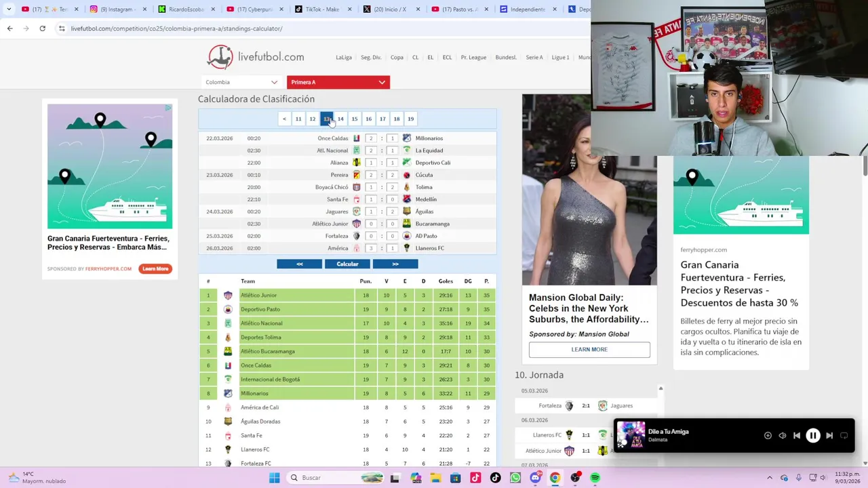Open WhatsApp from the taskbar
Viewport: 868px width, 488px height.
515,478
